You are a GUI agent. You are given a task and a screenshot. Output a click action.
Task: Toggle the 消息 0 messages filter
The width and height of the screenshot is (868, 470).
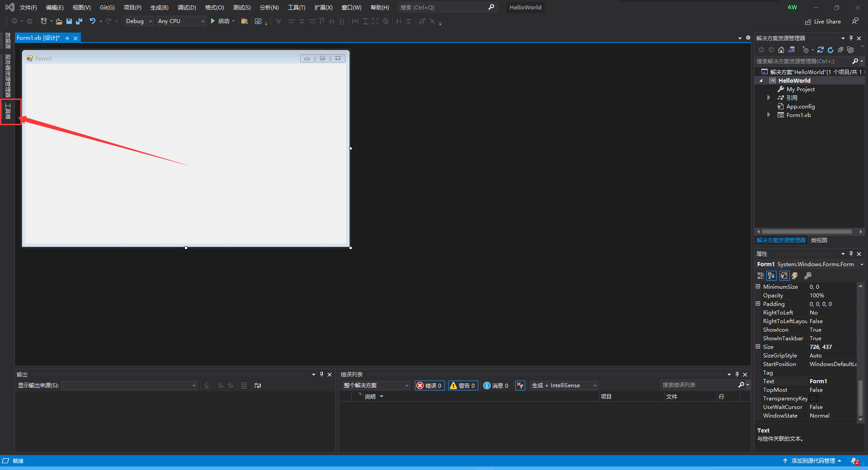(496, 385)
